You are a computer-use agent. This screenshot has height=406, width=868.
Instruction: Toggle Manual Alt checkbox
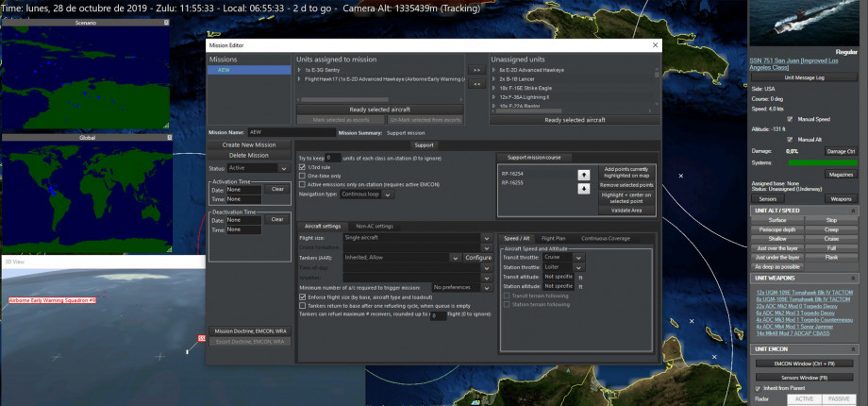[x=790, y=140]
